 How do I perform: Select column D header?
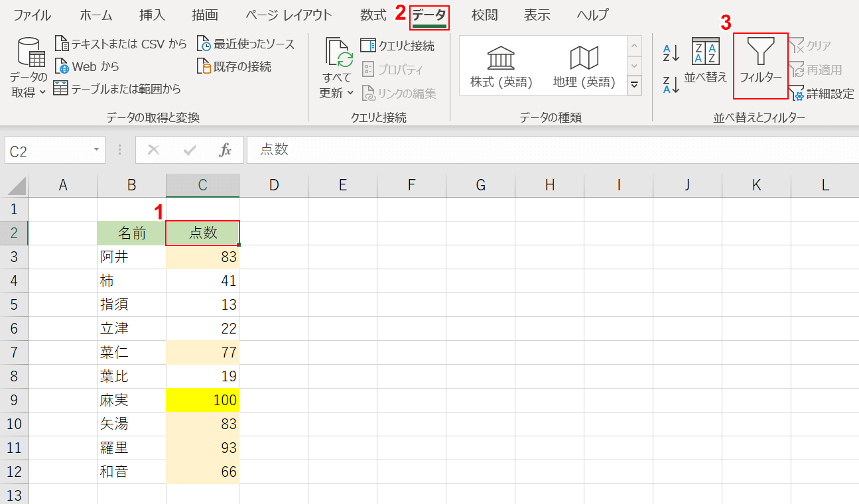coord(274,186)
